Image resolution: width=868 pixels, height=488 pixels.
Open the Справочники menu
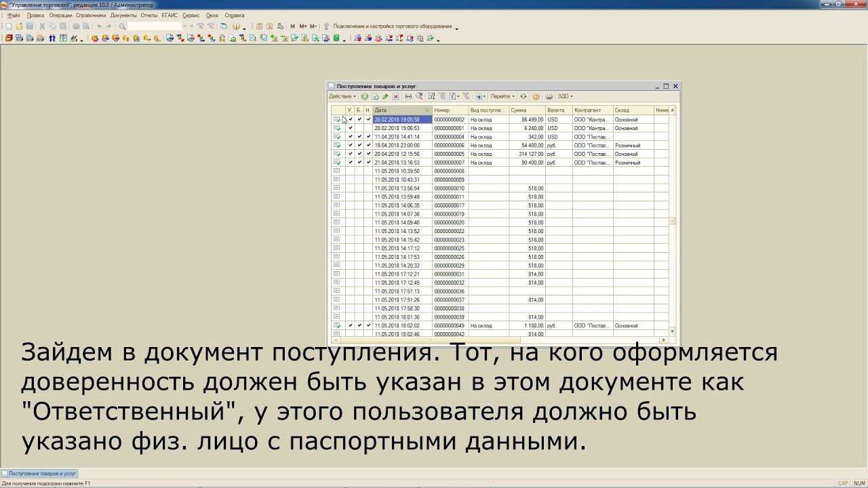tap(91, 15)
